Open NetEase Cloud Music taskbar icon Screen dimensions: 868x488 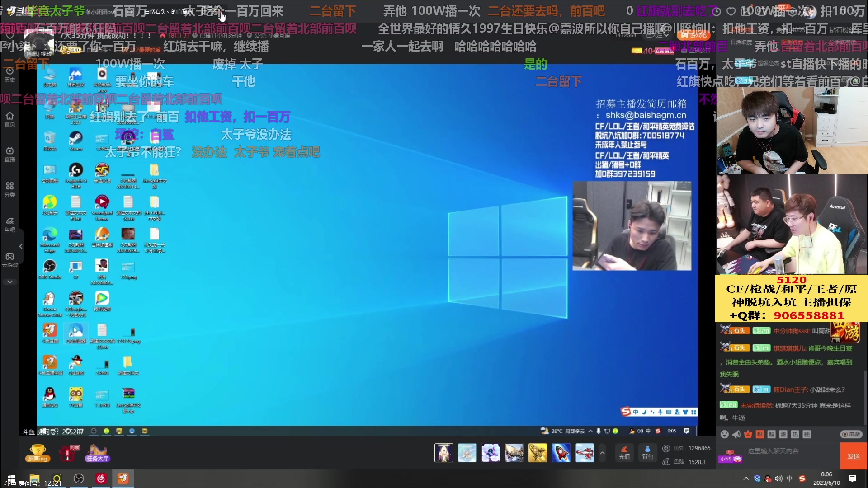pos(101,479)
